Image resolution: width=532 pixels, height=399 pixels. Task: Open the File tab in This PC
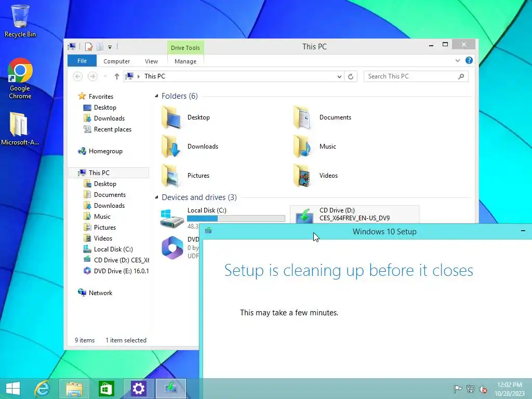[x=82, y=61]
